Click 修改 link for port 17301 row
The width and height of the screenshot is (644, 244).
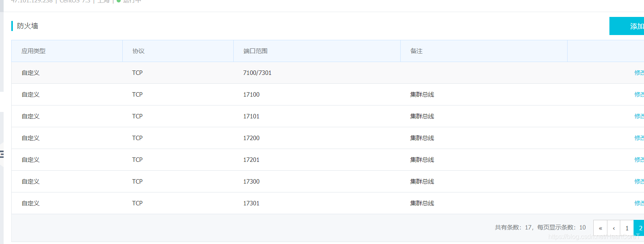click(639, 203)
